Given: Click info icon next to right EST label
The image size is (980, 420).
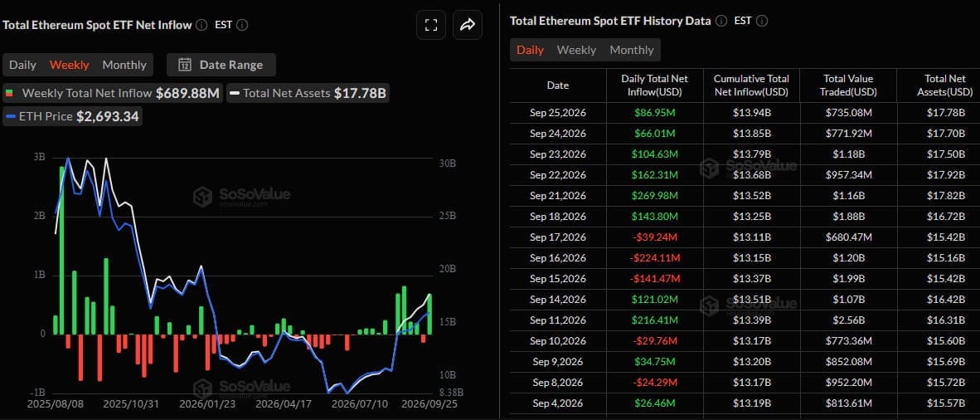Looking at the screenshot, I should click(762, 21).
